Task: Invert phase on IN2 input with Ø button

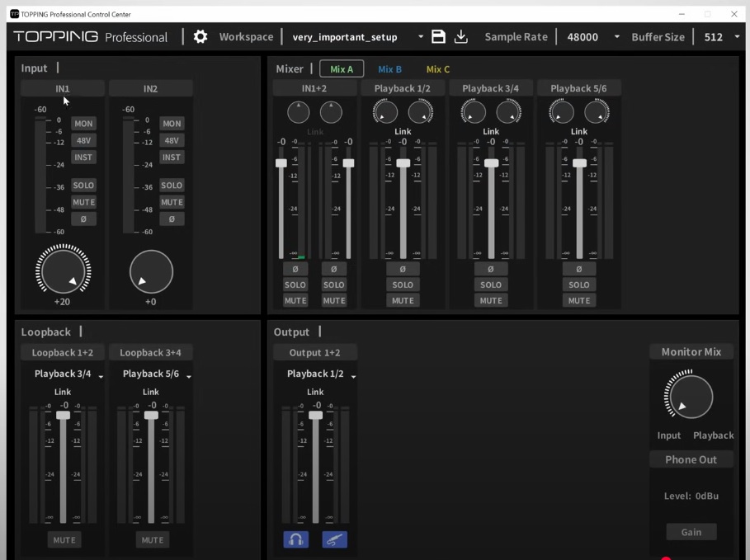Action: pos(172,219)
